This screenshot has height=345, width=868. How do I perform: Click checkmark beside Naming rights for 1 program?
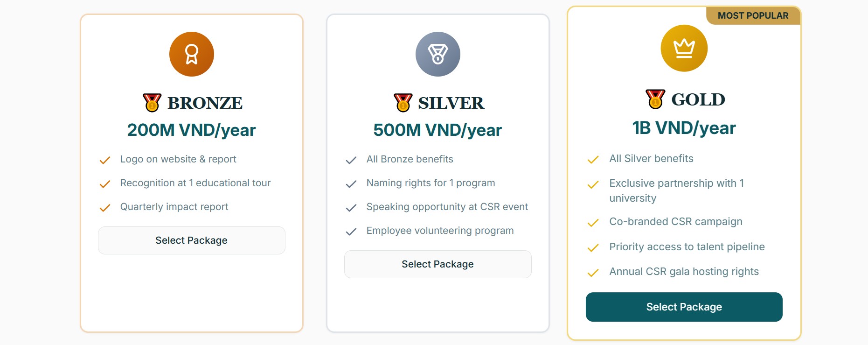[x=351, y=184]
